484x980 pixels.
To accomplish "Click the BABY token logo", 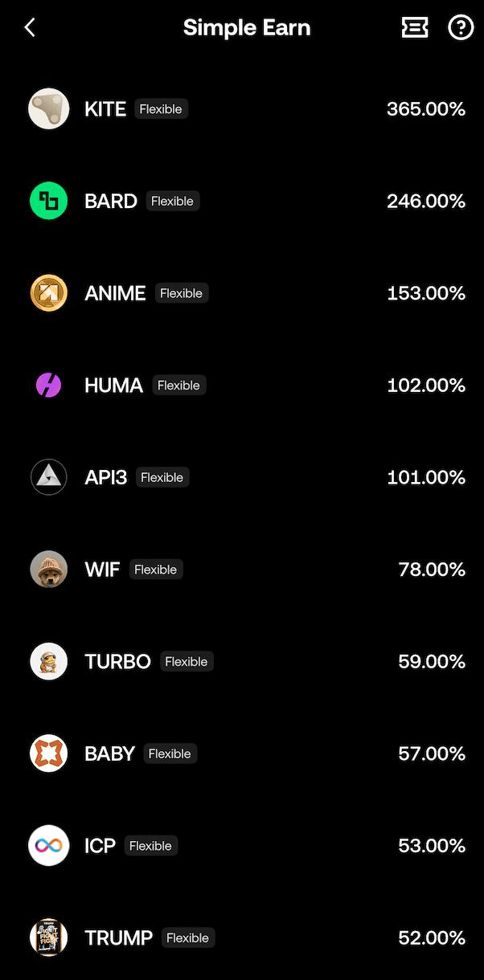I will point(48,753).
